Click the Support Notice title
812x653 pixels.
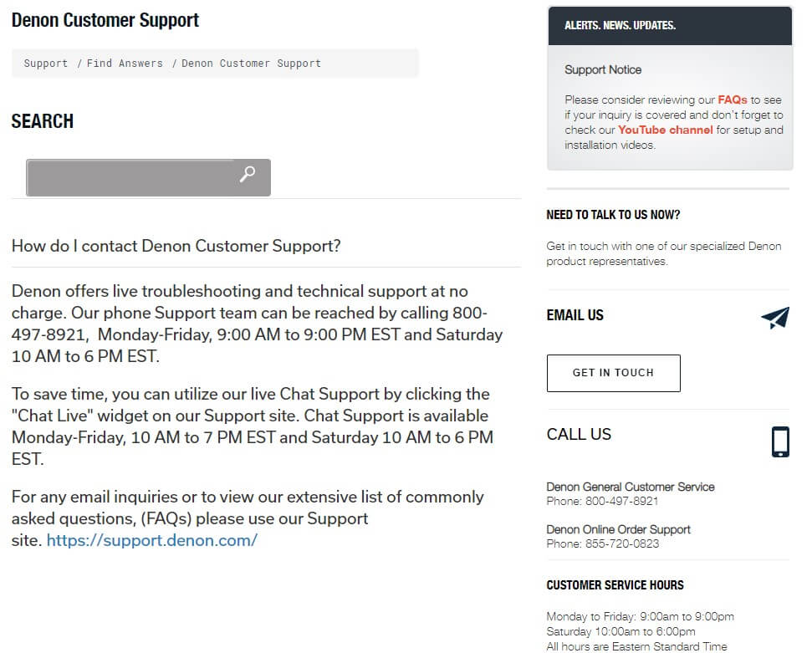[603, 69]
